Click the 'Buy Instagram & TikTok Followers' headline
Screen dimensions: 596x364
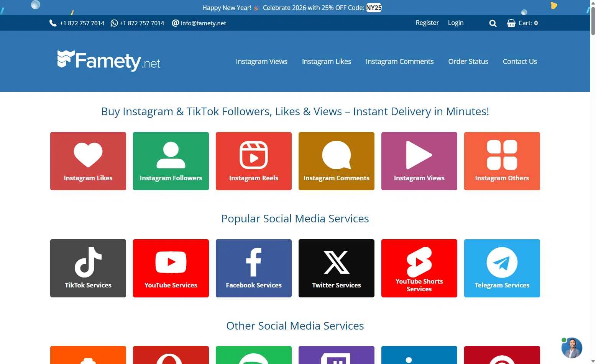pos(295,111)
